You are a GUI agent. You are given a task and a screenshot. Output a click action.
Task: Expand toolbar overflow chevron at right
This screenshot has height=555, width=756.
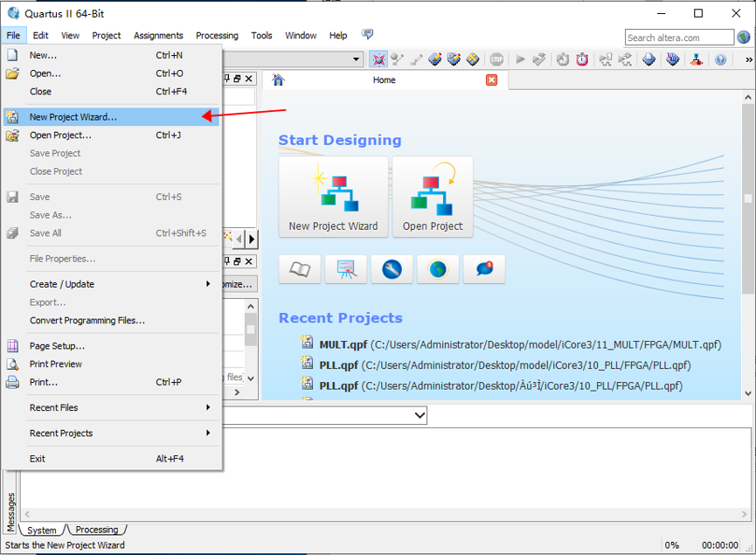(748, 59)
